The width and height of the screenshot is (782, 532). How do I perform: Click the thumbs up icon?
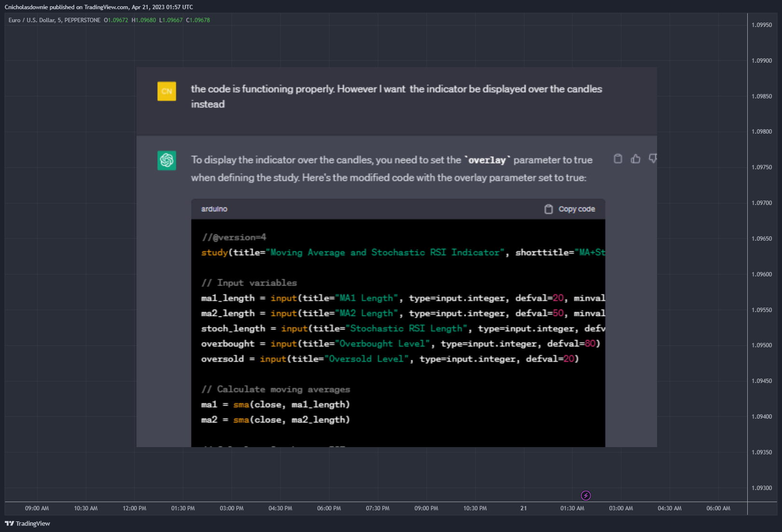click(635, 159)
